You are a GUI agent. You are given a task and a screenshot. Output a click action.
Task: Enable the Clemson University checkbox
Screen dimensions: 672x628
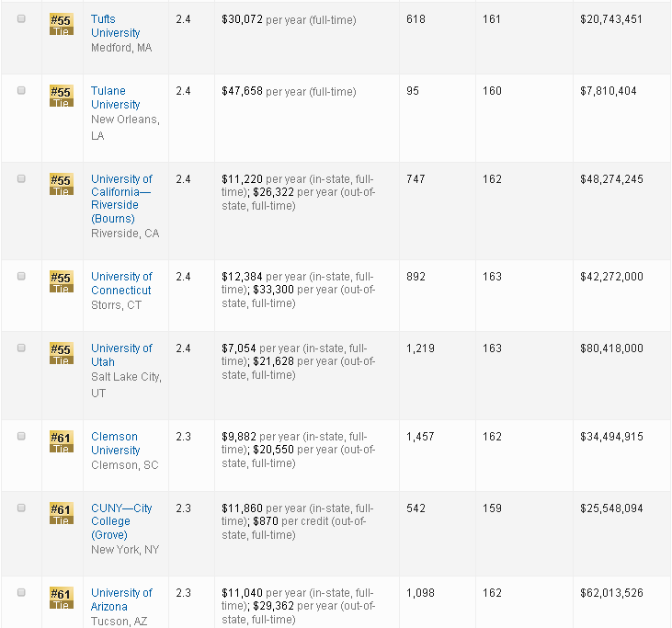point(21,437)
